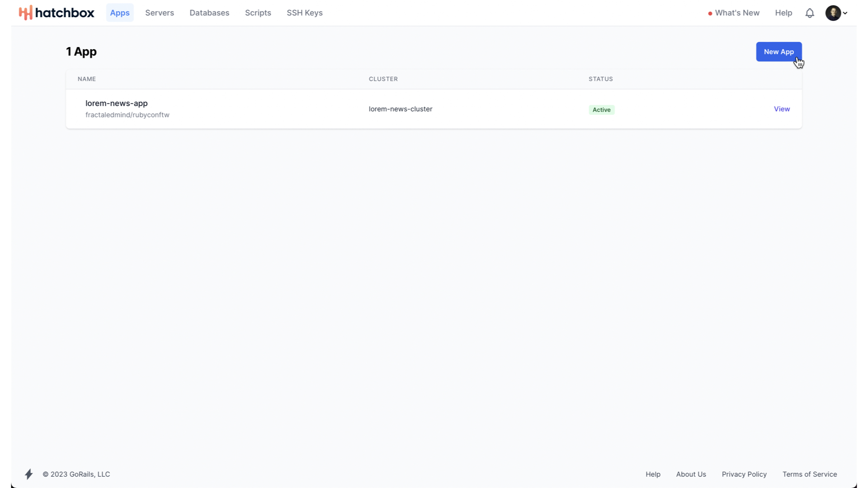Open the Scripts tab
Screen dimensions: 868x488
pyautogui.click(x=258, y=13)
